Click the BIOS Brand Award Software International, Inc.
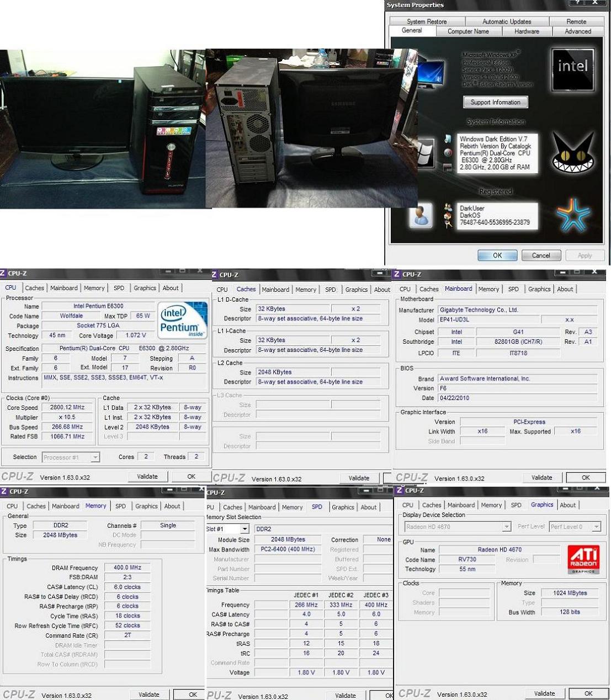Screen dimensions: 611x700 [x=518, y=379]
